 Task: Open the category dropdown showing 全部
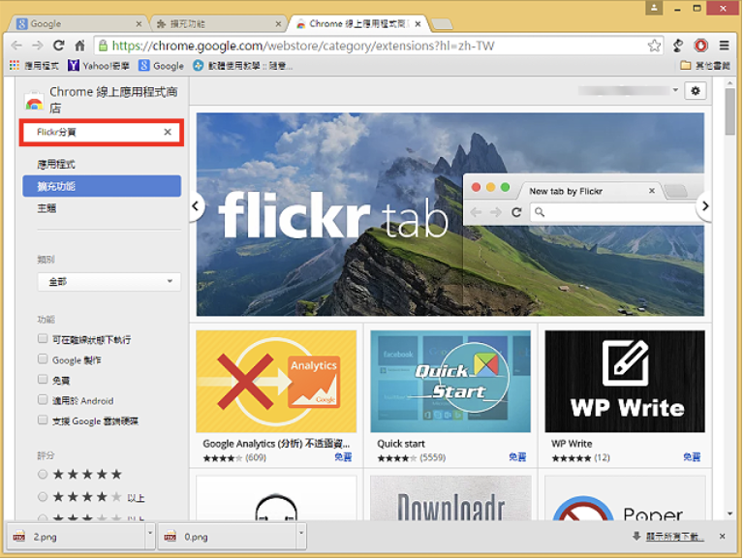[109, 282]
